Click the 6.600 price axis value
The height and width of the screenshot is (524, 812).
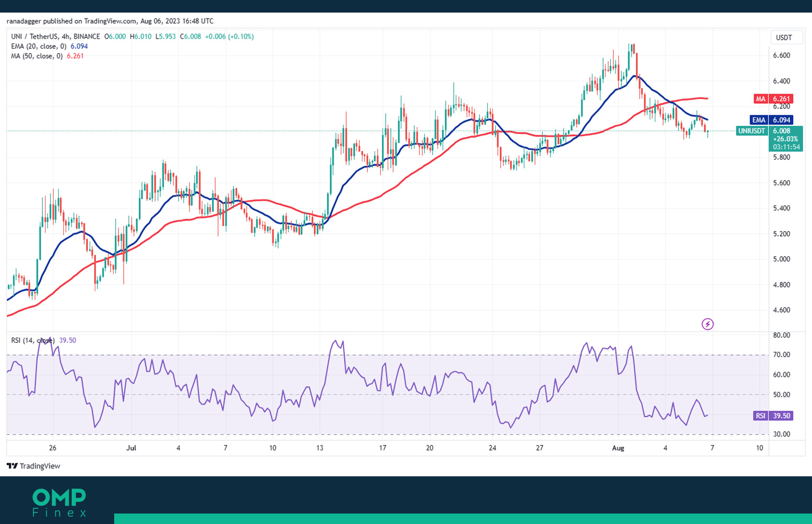782,56
